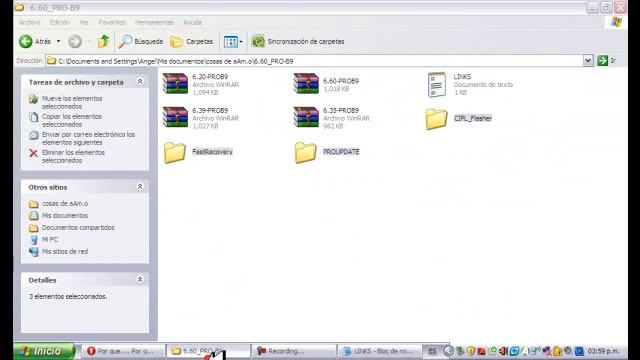Select the PROUPDATE folder icon
This screenshot has width=640, height=360.
(306, 152)
